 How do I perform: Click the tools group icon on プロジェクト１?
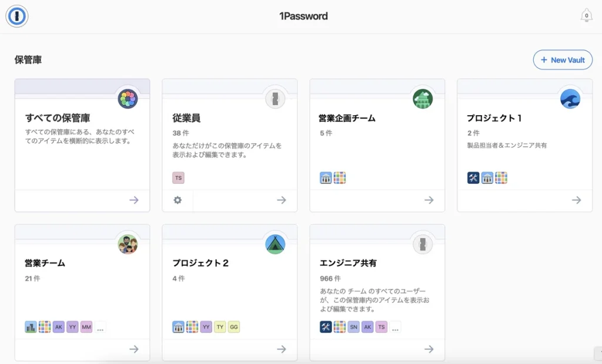(473, 178)
